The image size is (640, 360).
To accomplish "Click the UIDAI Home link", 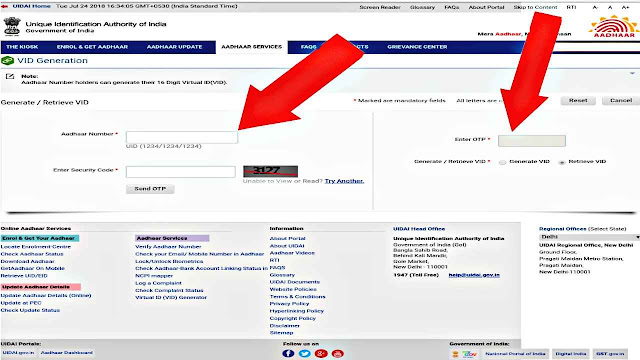I will [31, 6].
